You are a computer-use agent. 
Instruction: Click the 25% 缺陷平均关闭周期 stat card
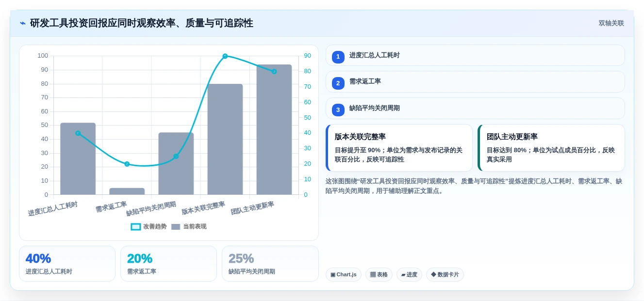[x=270, y=264]
